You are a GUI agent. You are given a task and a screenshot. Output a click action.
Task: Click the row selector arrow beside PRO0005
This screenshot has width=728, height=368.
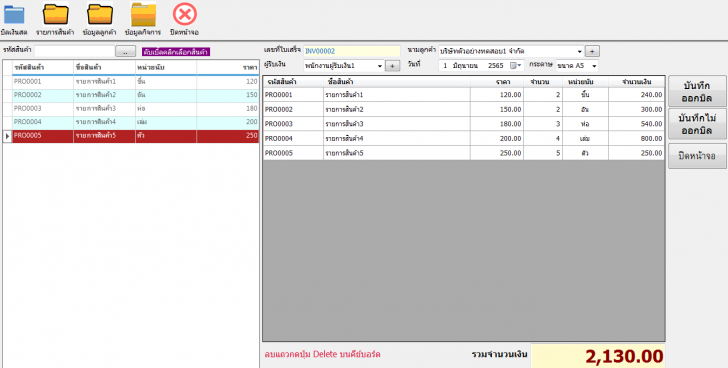7,136
